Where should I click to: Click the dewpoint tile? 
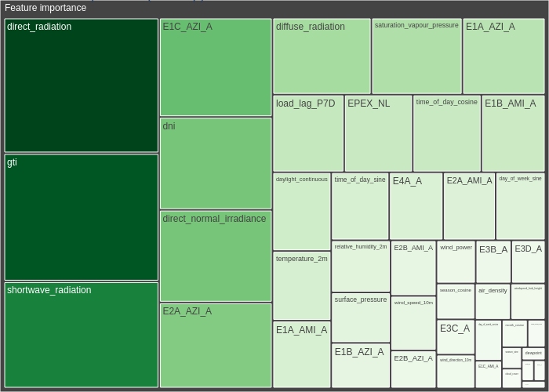533,354
